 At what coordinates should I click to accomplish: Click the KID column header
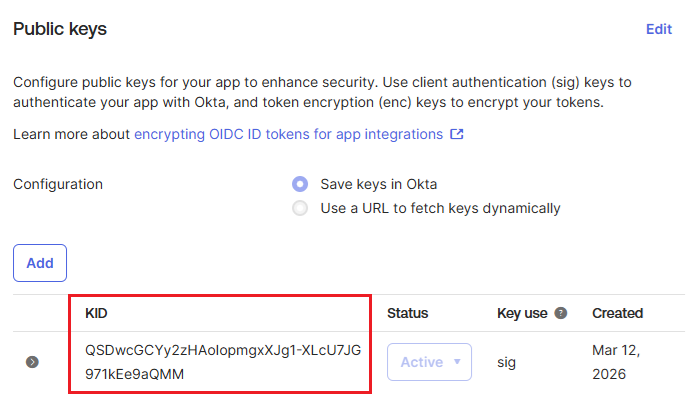96,313
